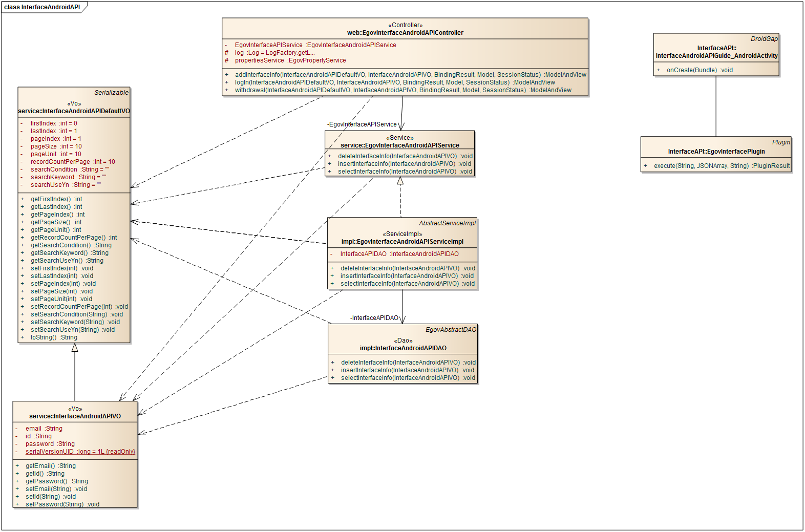
Task: Click the inheritance triangle arrowhead below DefaultVO
Action: 75,348
